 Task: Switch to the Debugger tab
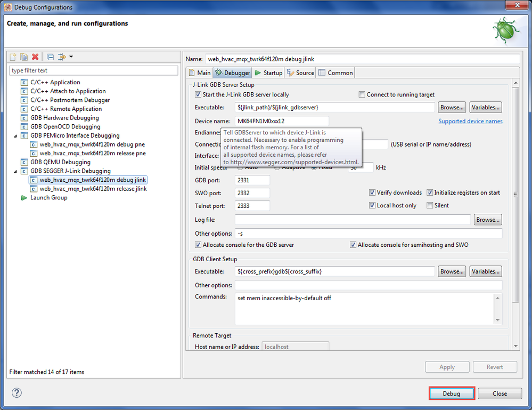tap(233, 73)
